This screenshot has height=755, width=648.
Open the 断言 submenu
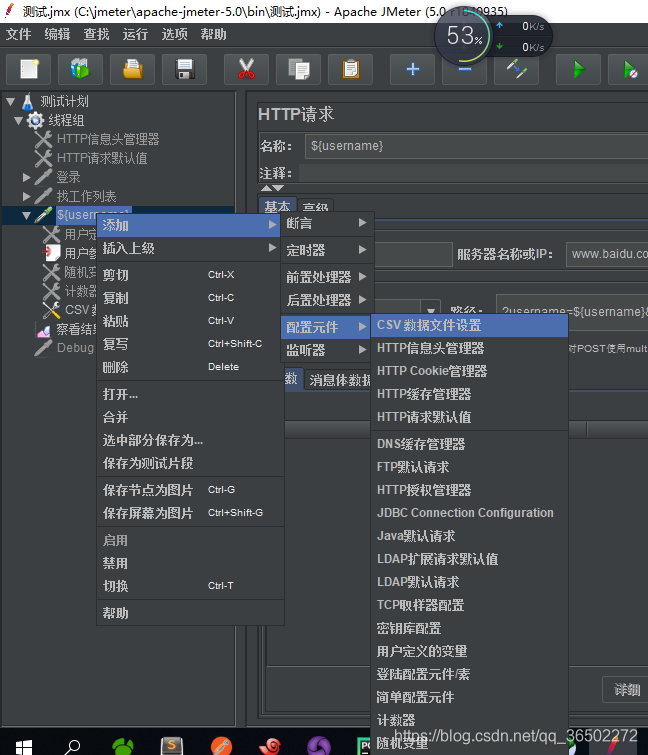(x=327, y=223)
